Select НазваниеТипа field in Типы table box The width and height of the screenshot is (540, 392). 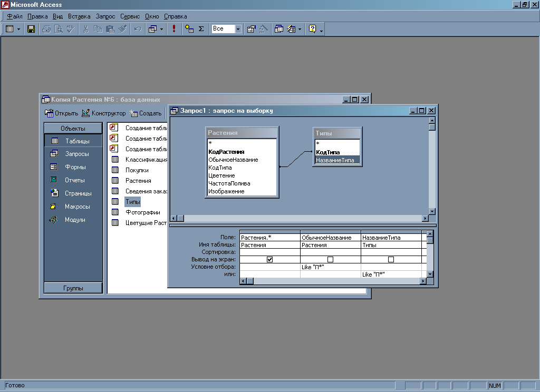pos(337,160)
